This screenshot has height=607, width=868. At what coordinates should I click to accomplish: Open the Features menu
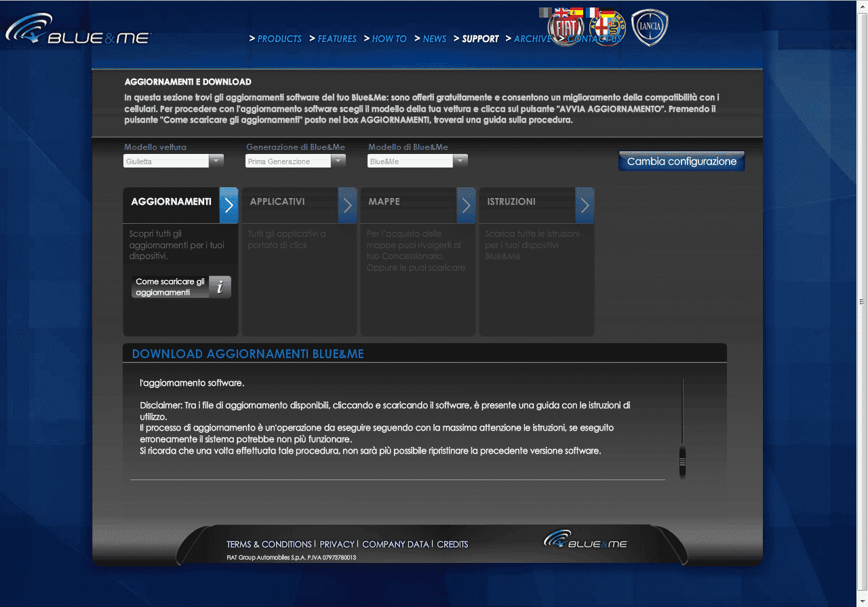pyautogui.click(x=337, y=39)
